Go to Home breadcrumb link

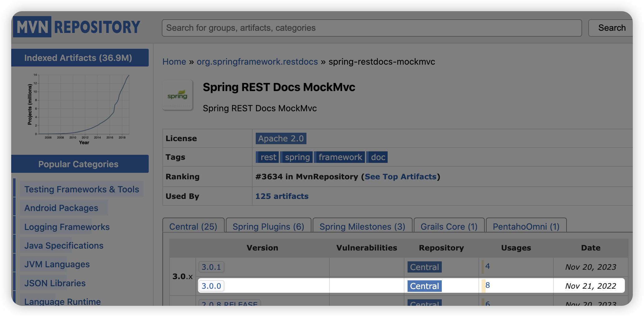point(174,62)
